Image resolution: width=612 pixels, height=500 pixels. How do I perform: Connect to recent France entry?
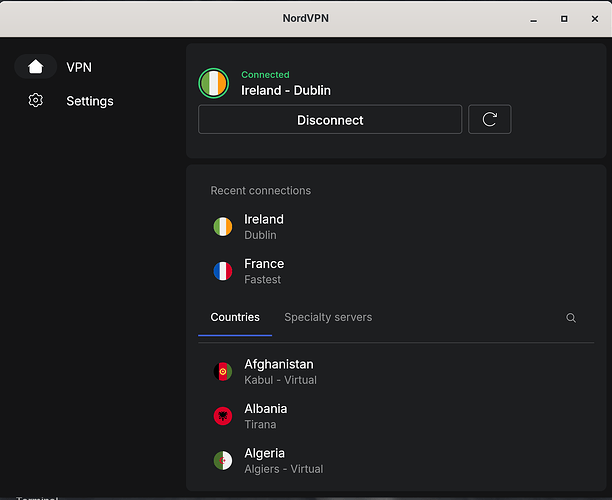[x=396, y=271]
